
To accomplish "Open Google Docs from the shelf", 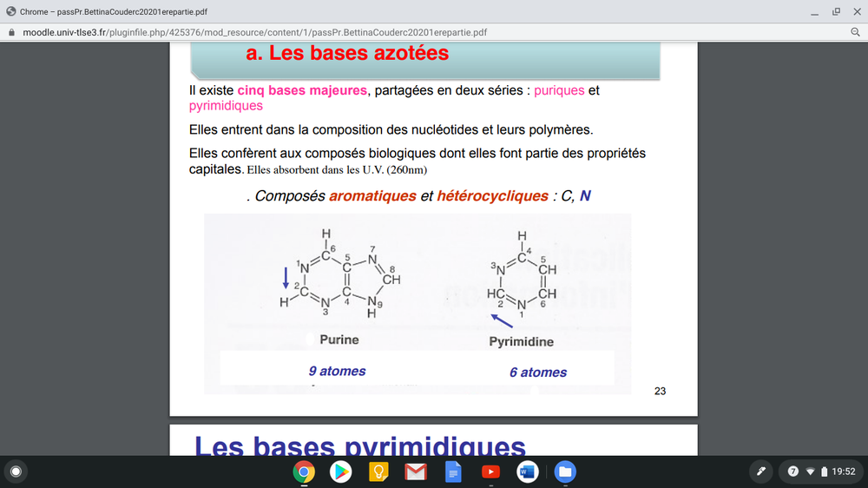I will (x=452, y=472).
